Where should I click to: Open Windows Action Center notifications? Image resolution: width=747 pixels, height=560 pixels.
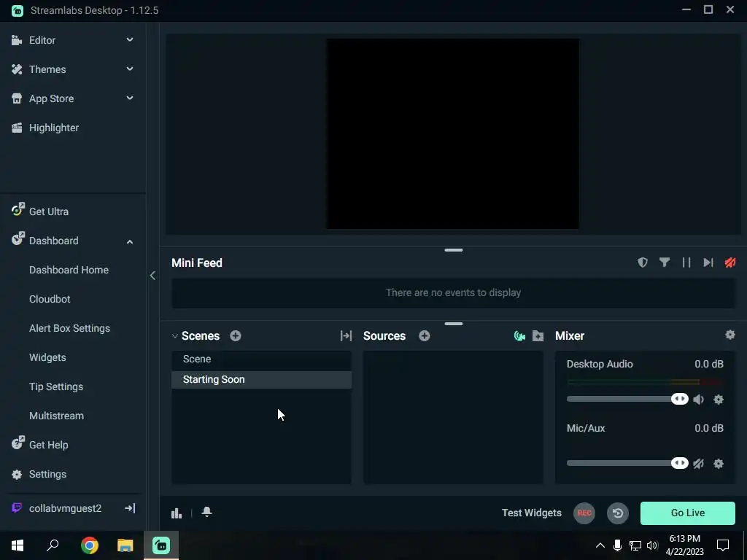tap(723, 545)
